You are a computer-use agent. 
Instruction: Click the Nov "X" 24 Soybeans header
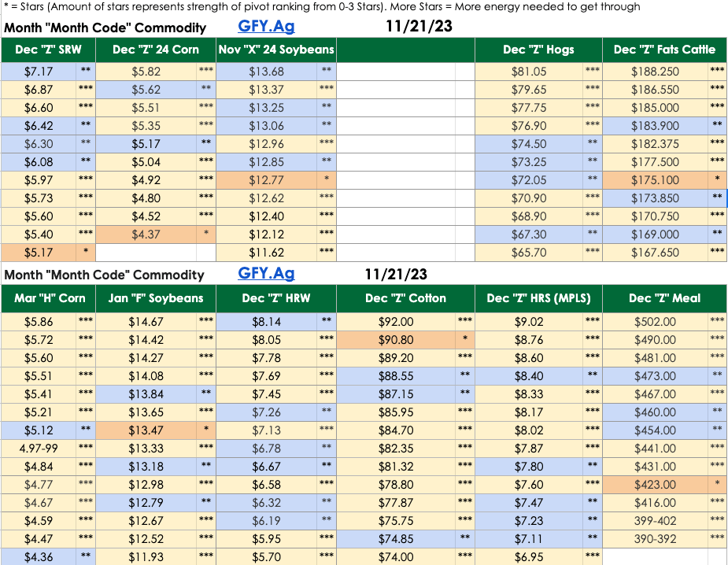(x=276, y=50)
